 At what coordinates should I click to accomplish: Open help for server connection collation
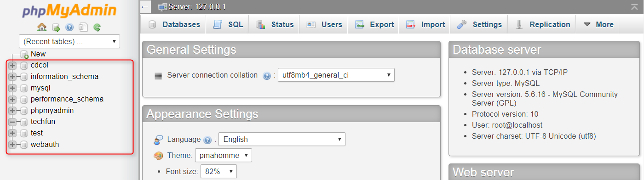pyautogui.click(x=266, y=75)
